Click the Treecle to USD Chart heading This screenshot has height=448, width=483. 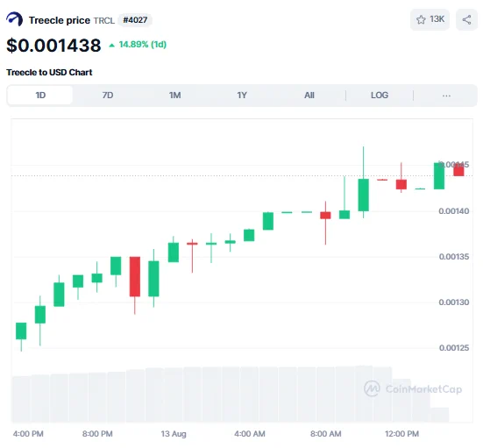pyautogui.click(x=49, y=73)
